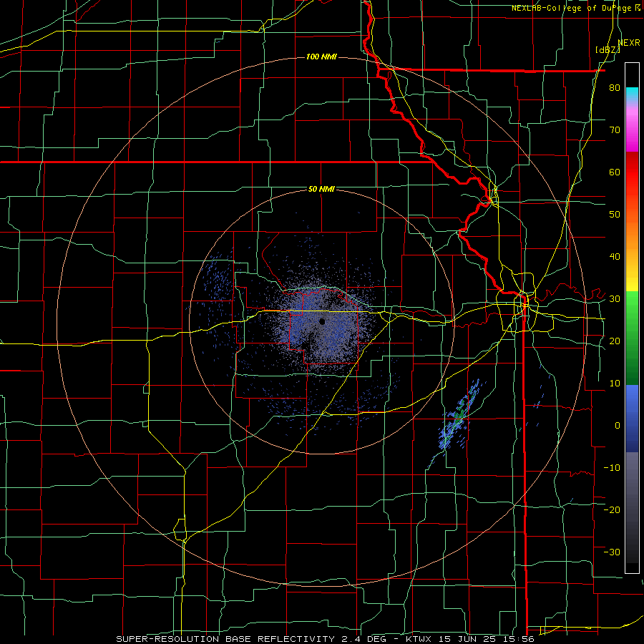Viewport: 644px width, 644px height.
Task: Click the 70 value on the dBZ scale
Action: coord(615,130)
